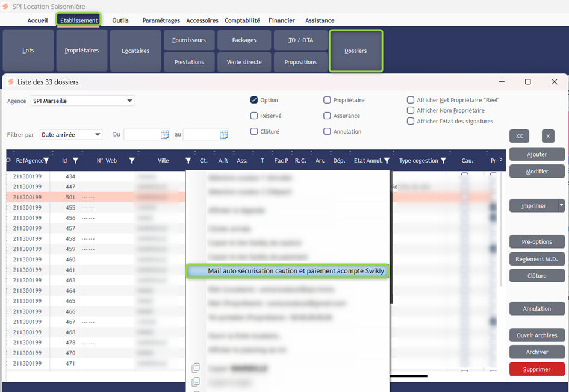
Task: Open calendar picker for Du date
Action: (x=165, y=135)
